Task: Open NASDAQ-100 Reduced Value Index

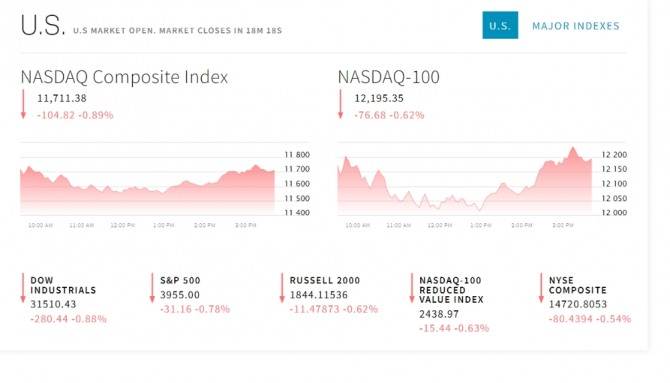Action: tap(451, 290)
